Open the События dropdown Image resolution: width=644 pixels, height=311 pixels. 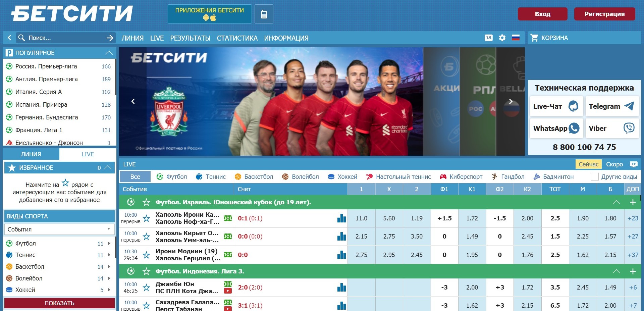(59, 229)
